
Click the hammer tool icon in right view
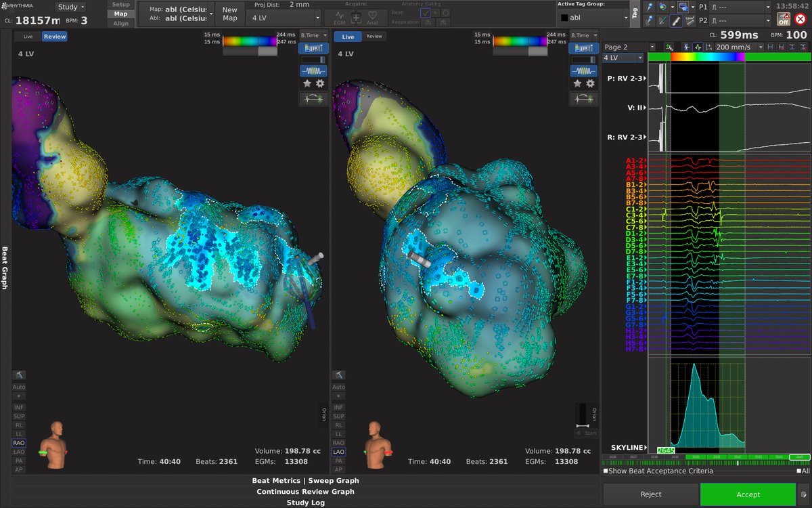[x=339, y=375]
